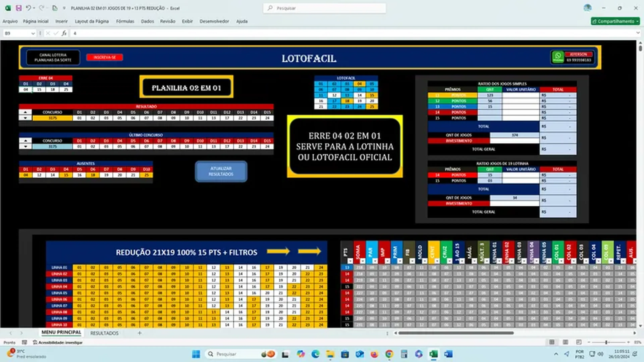The height and width of the screenshot is (362, 644).
Task: Click the ATUALIZAR RESULTADOS button
Action: coord(221,171)
